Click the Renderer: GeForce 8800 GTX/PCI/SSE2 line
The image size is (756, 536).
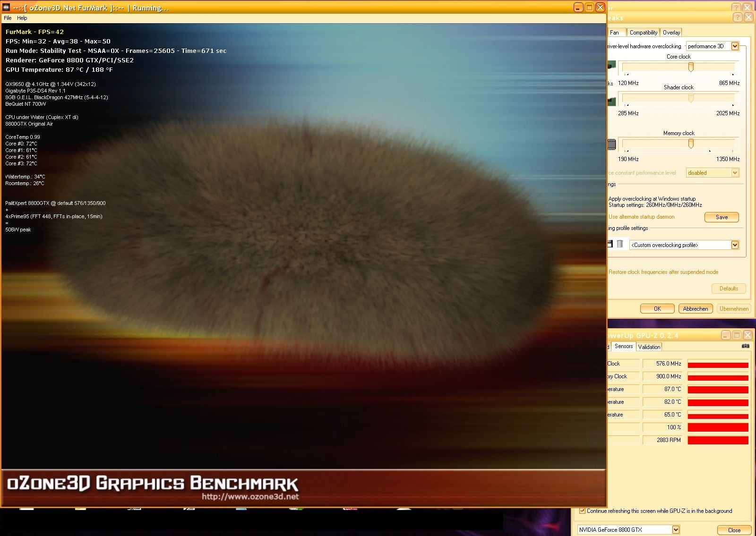coord(69,60)
